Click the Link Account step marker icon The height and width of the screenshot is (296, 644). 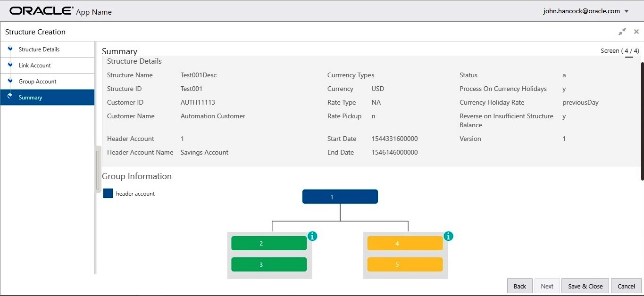pos(10,65)
